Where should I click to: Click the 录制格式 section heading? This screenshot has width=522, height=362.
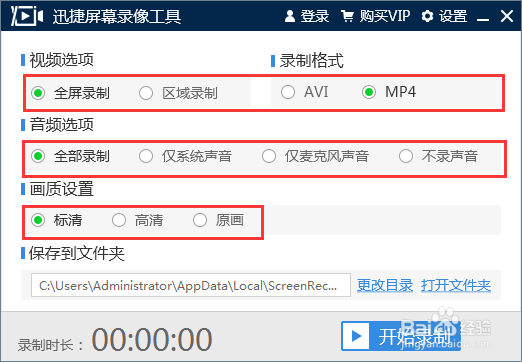[x=311, y=61]
